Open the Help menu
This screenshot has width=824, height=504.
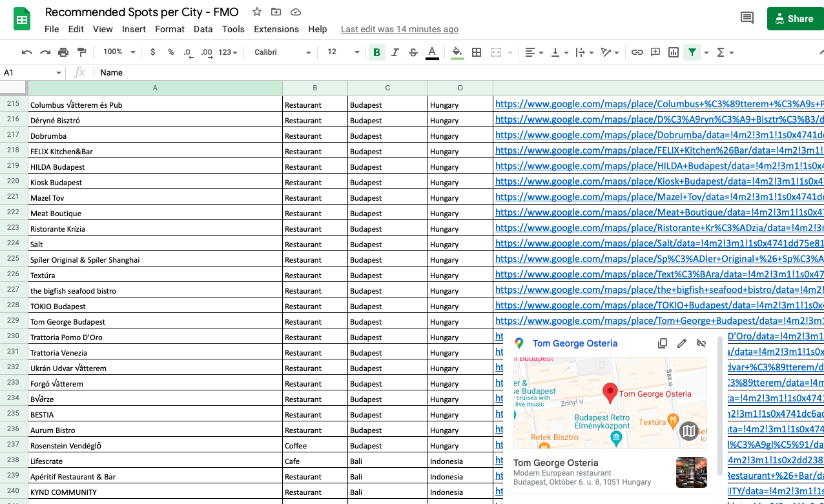click(317, 29)
